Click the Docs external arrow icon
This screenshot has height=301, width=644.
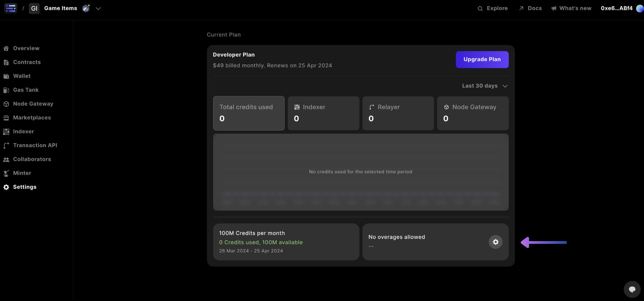[x=521, y=8]
